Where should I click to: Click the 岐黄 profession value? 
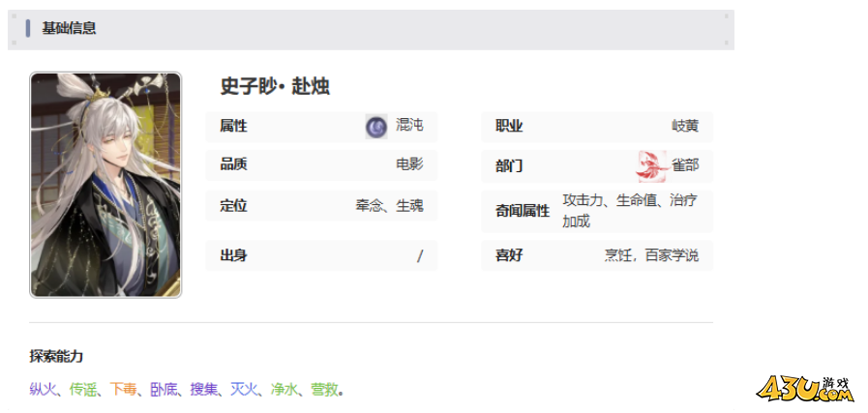coord(685,127)
